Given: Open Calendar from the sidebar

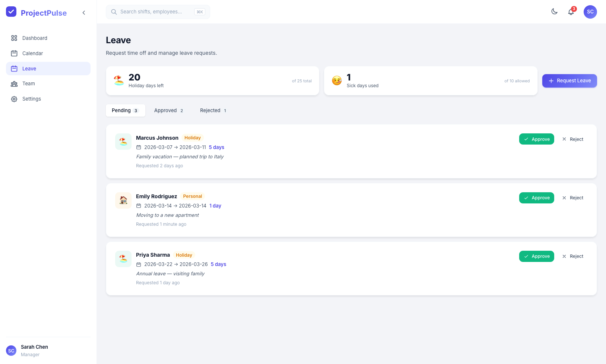Looking at the screenshot, I should 32,53.
